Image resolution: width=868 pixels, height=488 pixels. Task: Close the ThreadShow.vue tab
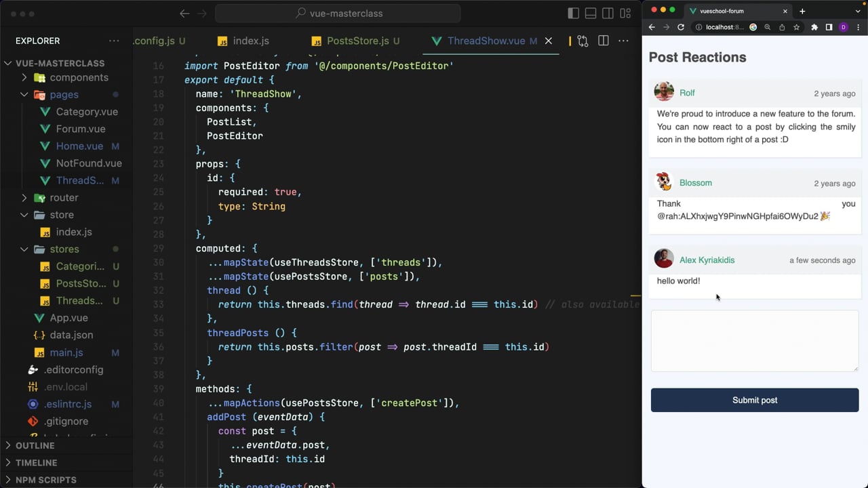[549, 41]
